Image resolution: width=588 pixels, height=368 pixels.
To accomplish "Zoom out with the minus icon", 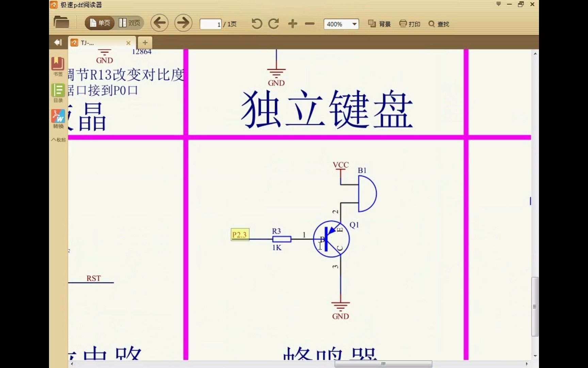I will pos(310,24).
